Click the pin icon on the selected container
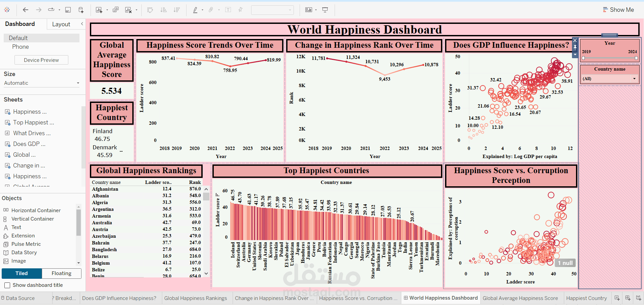The height and width of the screenshot is (305, 644). (575, 47)
